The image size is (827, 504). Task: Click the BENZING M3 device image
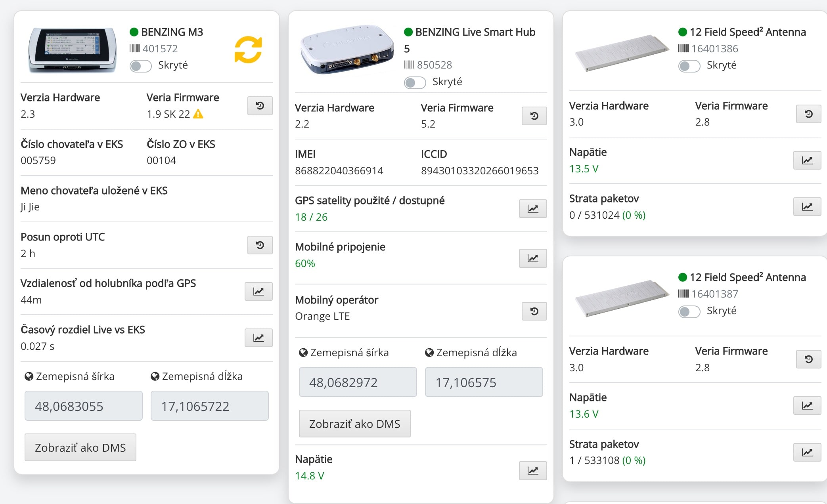pyautogui.click(x=73, y=50)
